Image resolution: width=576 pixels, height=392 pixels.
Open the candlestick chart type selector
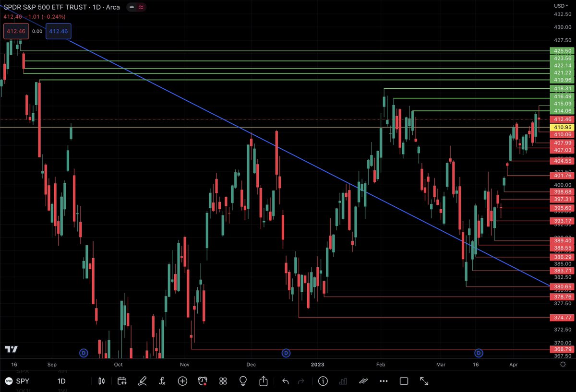(x=101, y=381)
